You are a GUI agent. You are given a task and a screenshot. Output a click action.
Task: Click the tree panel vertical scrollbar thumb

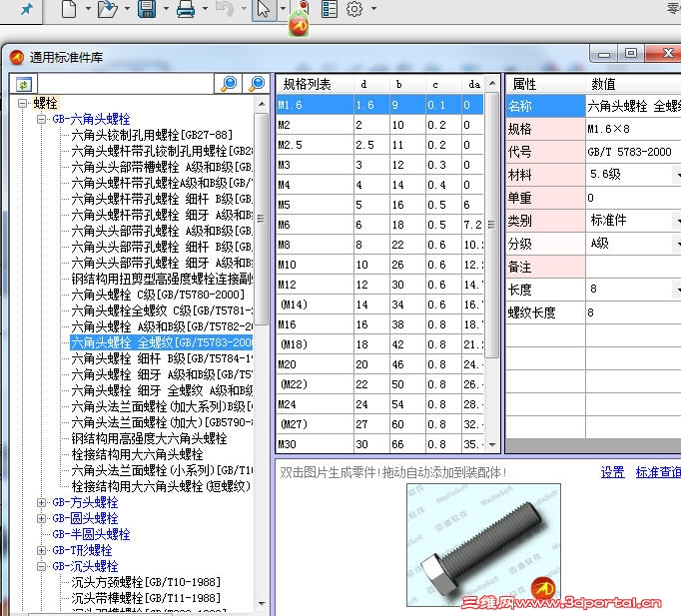(x=262, y=219)
